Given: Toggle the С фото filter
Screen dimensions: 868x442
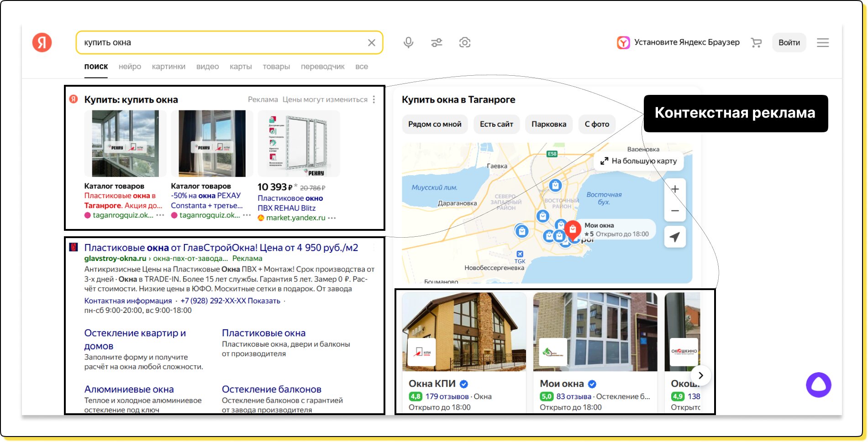Looking at the screenshot, I should tap(597, 124).
